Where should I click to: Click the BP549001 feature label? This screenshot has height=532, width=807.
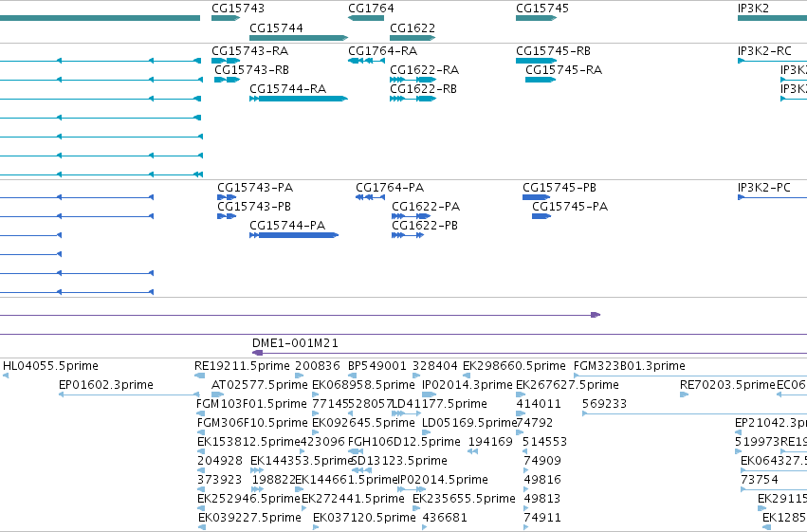(x=377, y=366)
